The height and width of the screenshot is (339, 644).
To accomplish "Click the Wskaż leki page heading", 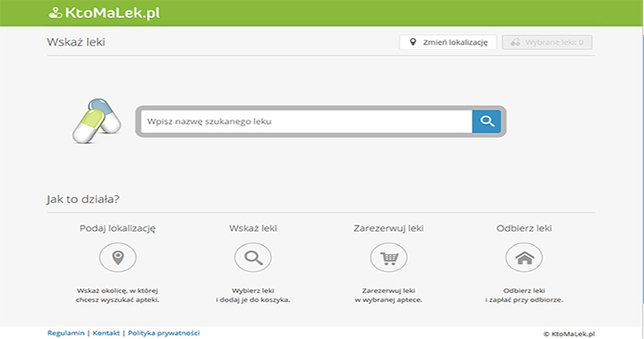I will (69, 42).
